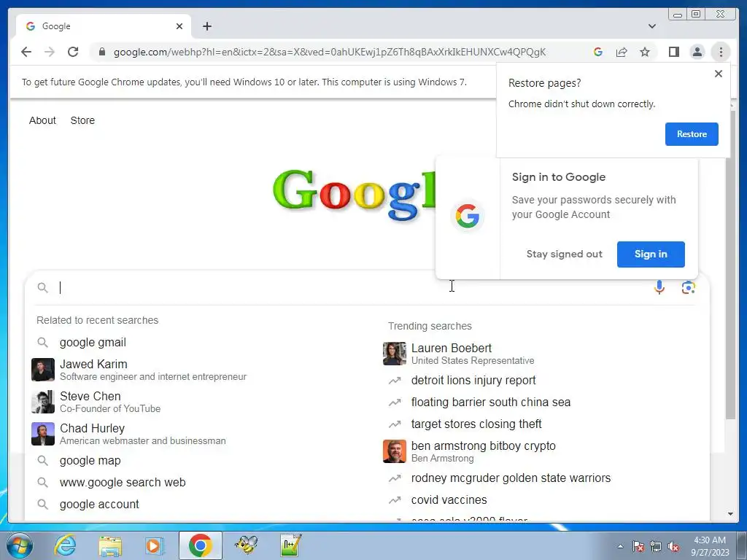Close the Google tab
This screenshot has width=747, height=560.
[179, 26]
